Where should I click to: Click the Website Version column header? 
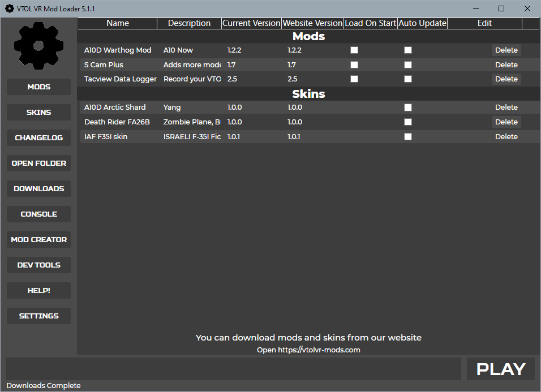click(312, 23)
